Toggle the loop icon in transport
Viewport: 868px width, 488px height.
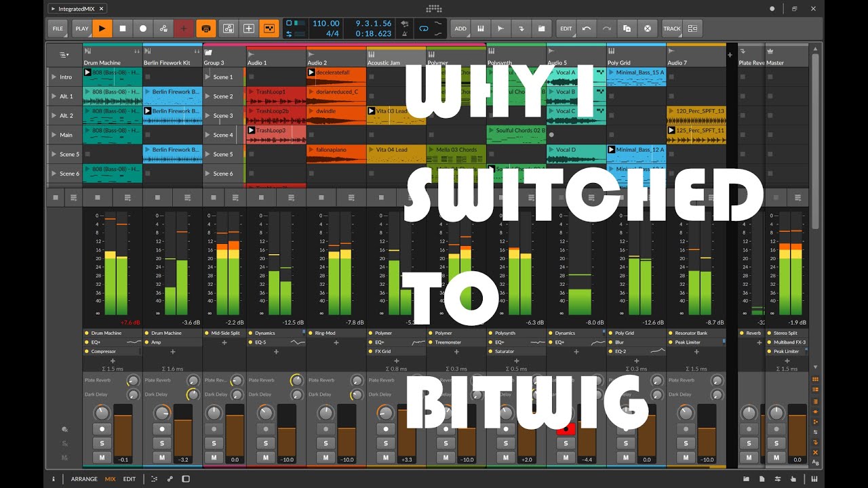(x=424, y=28)
